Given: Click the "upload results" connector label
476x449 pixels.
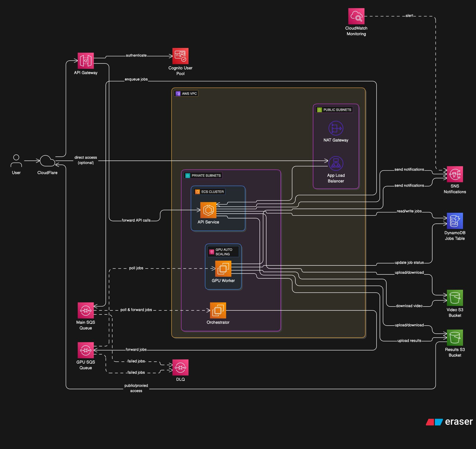Looking at the screenshot, I should [x=409, y=341].
